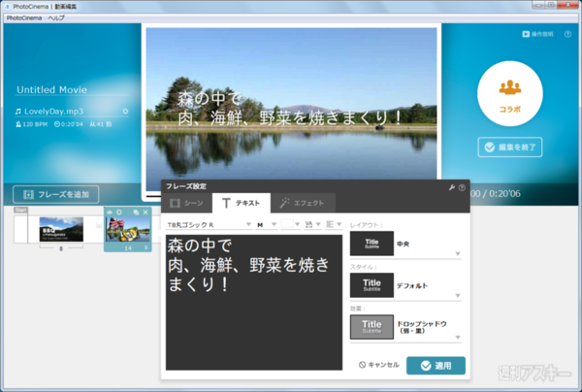Open the ヘルプ menu
The width and height of the screenshot is (582, 392).
[56, 17]
